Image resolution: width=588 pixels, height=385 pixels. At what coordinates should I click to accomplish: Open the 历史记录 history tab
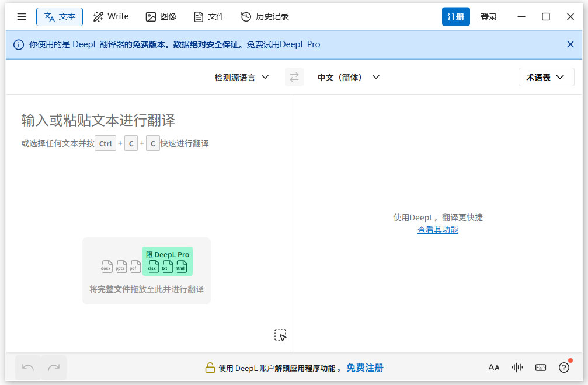pyautogui.click(x=265, y=16)
